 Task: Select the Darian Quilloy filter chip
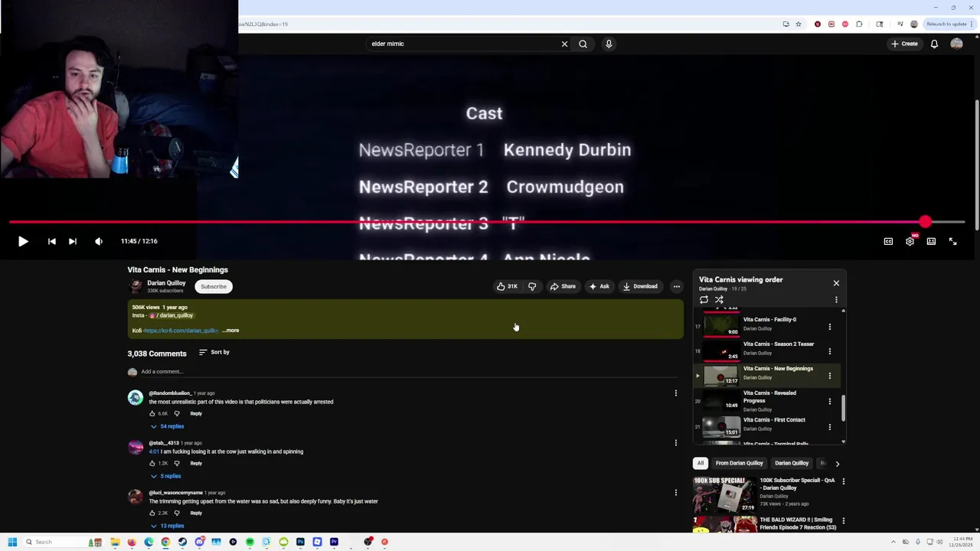792,463
